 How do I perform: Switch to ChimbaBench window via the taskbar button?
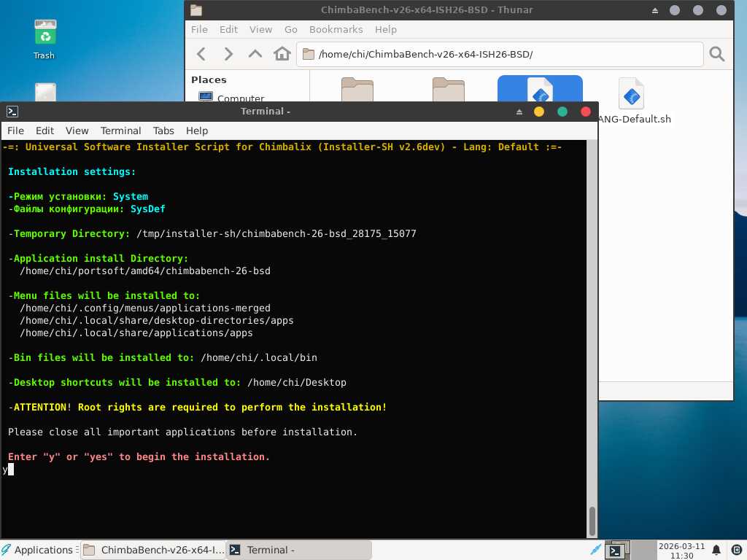[x=153, y=550]
